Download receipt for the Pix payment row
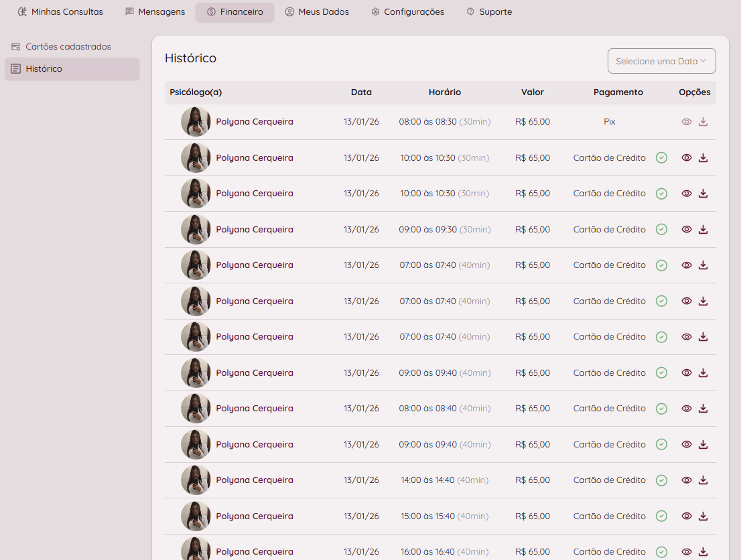741x560 pixels. click(703, 122)
